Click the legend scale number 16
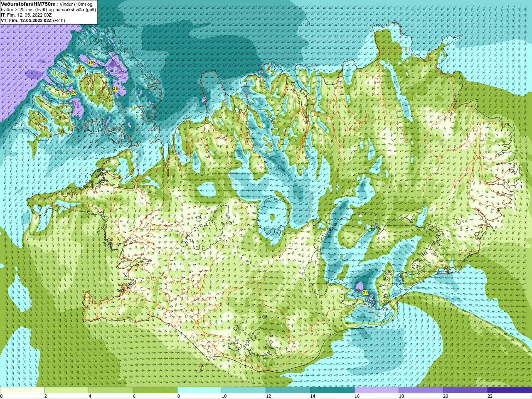The image size is (532, 399). tap(357, 396)
